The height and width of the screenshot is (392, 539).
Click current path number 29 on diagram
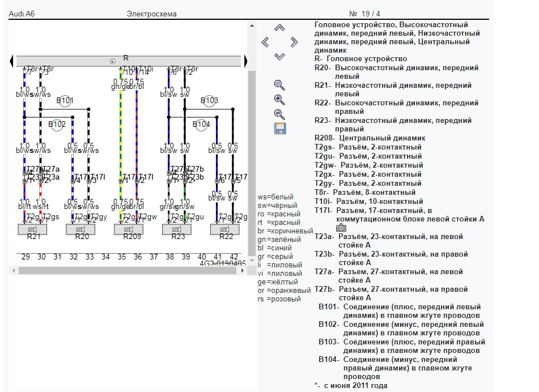26,257
